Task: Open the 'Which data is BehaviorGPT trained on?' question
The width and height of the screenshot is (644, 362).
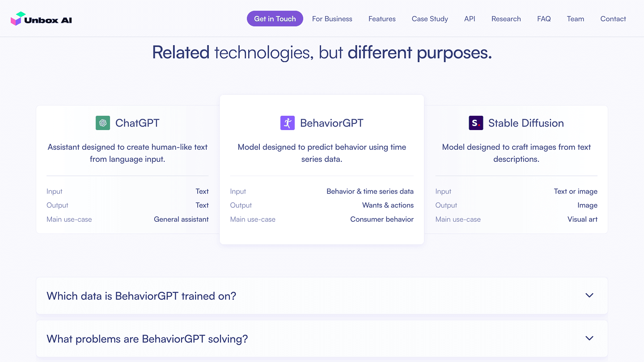Action: (322, 296)
